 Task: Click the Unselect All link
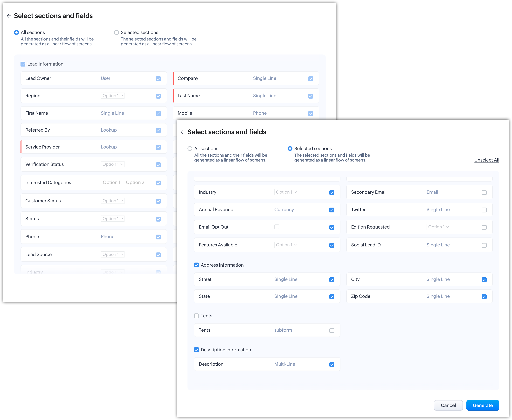click(487, 160)
